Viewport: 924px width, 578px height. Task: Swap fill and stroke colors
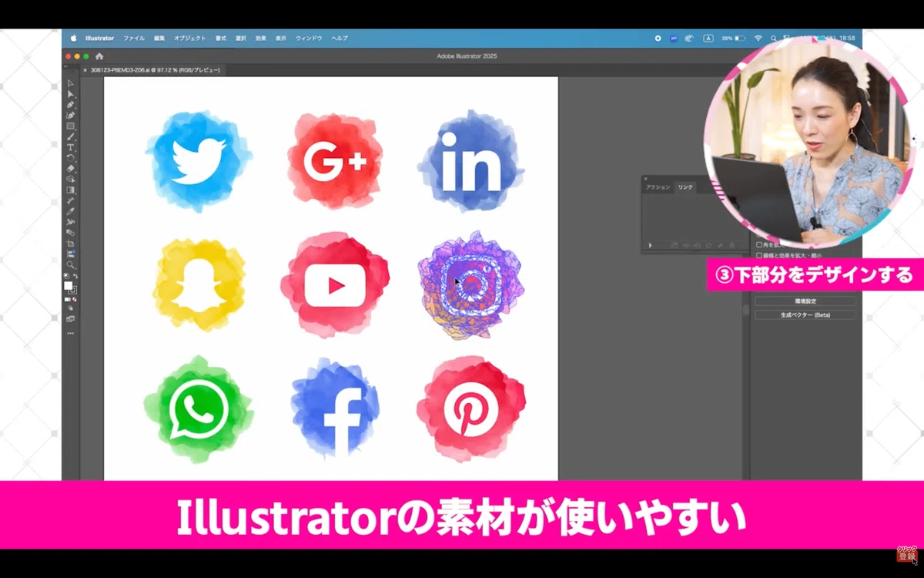coord(75,275)
